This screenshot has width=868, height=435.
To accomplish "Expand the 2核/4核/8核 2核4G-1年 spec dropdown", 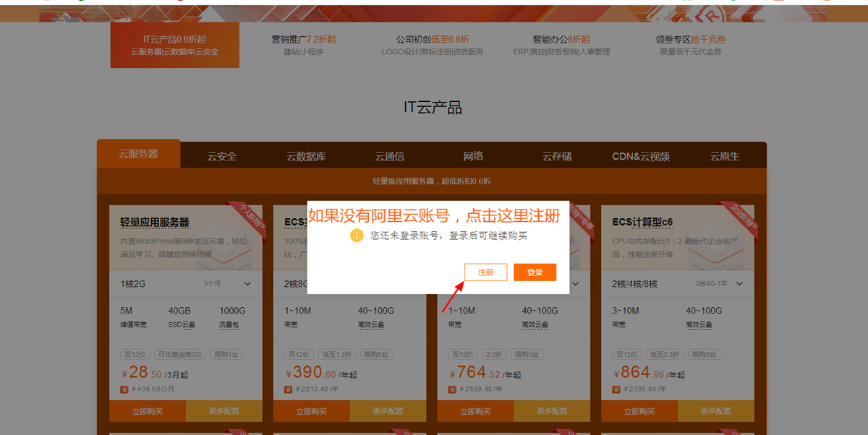I will pos(678,284).
